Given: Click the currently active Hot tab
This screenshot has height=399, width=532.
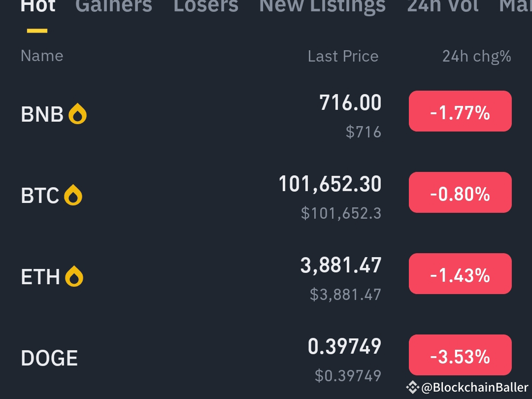Looking at the screenshot, I should [x=38, y=6].
